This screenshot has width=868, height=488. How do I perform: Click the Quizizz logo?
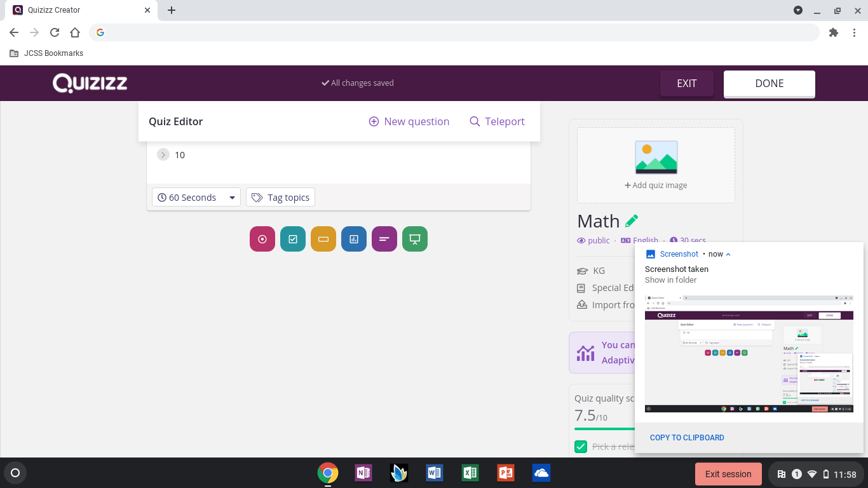tap(90, 83)
